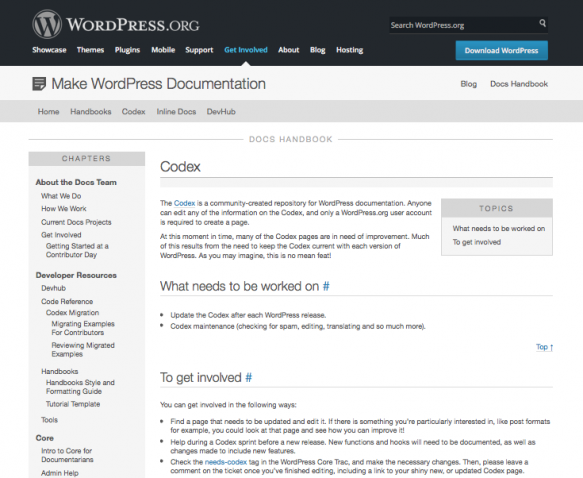Open the Codex Migration sidebar link
The image size is (583, 478).
(73, 313)
